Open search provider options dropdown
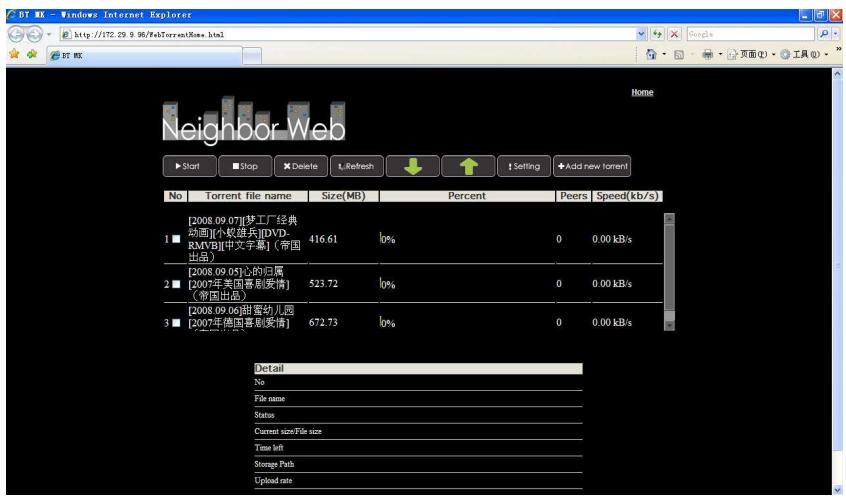This screenshot has width=846, height=498. (836, 35)
